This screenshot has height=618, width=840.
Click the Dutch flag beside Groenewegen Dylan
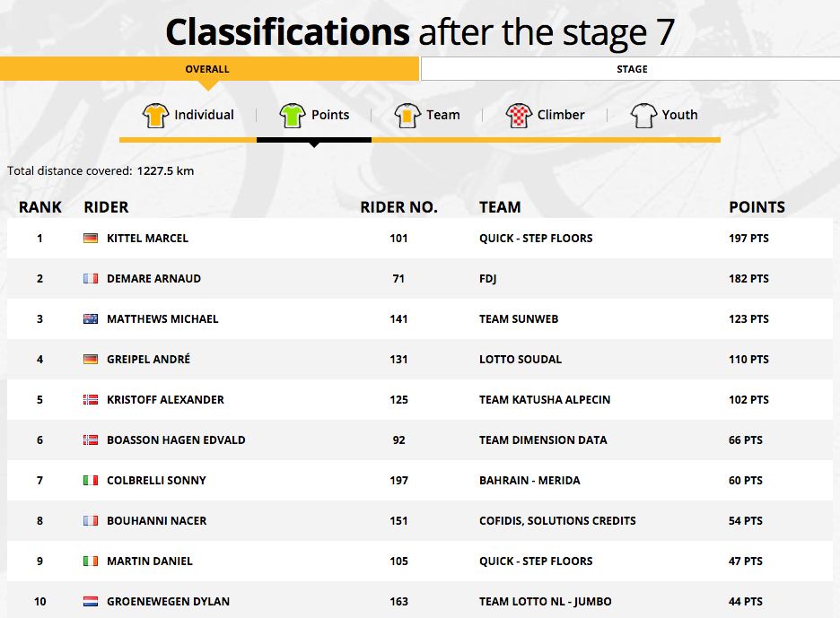[91, 601]
